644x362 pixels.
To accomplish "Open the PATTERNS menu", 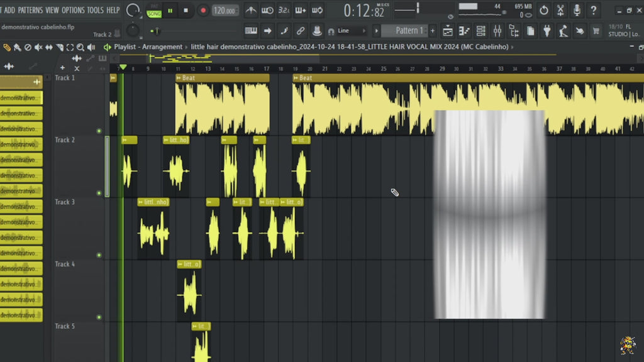I will (30, 10).
